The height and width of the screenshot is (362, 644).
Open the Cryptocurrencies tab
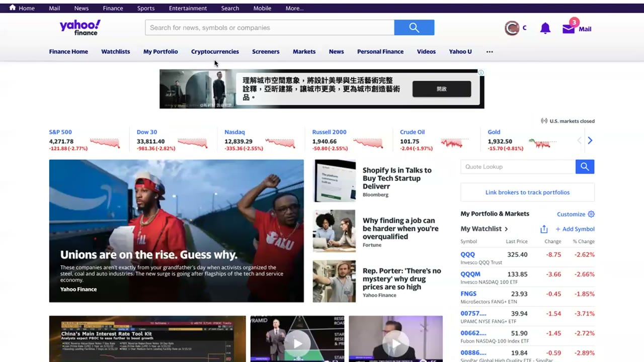(x=215, y=52)
